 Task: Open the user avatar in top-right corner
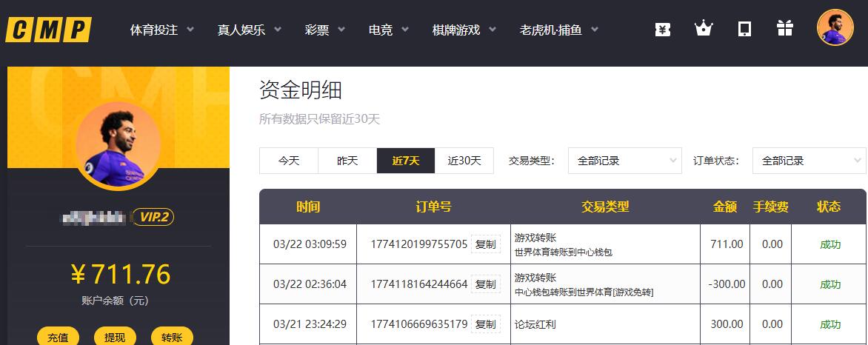click(x=835, y=27)
